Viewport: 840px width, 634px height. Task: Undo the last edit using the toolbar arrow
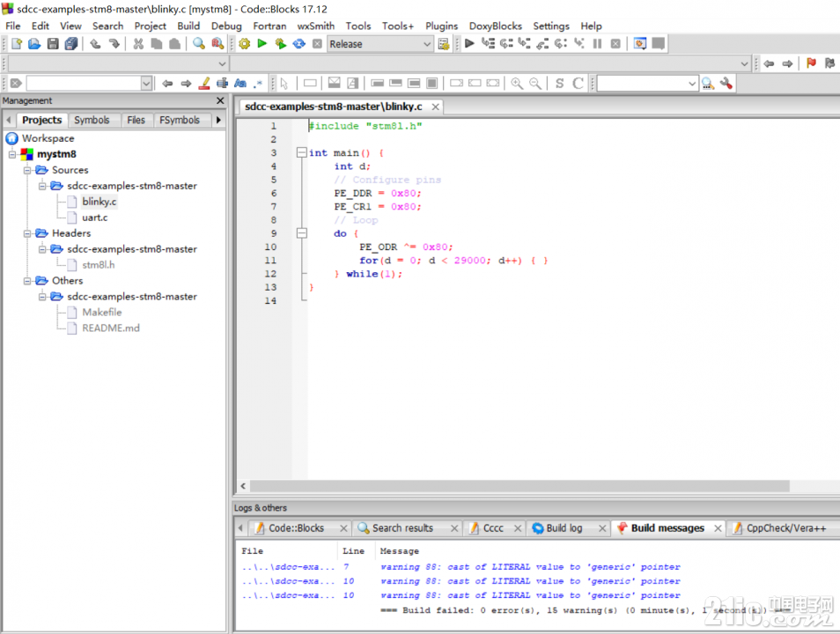pyautogui.click(x=95, y=43)
